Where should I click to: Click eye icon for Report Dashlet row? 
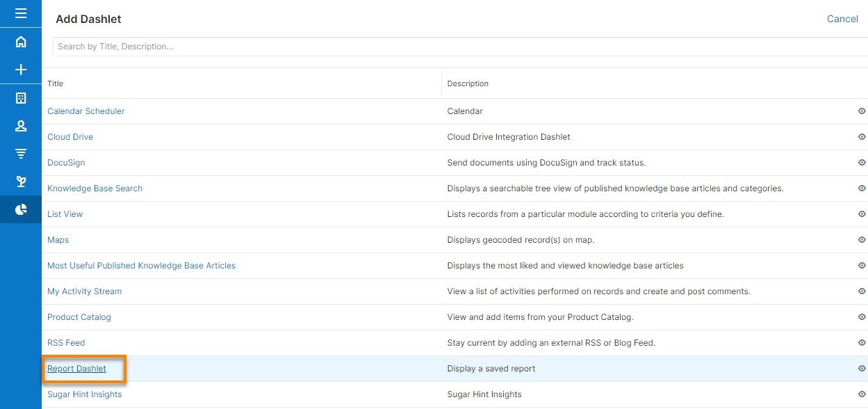[862, 369]
